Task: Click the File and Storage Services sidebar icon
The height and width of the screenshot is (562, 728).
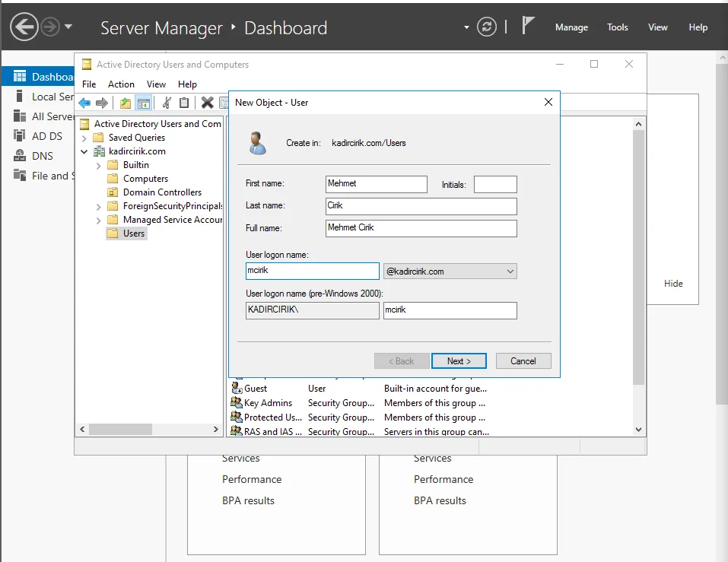Action: 20,175
